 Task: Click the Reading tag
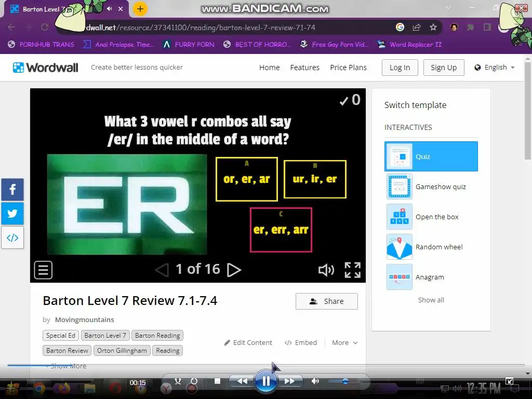168,351
